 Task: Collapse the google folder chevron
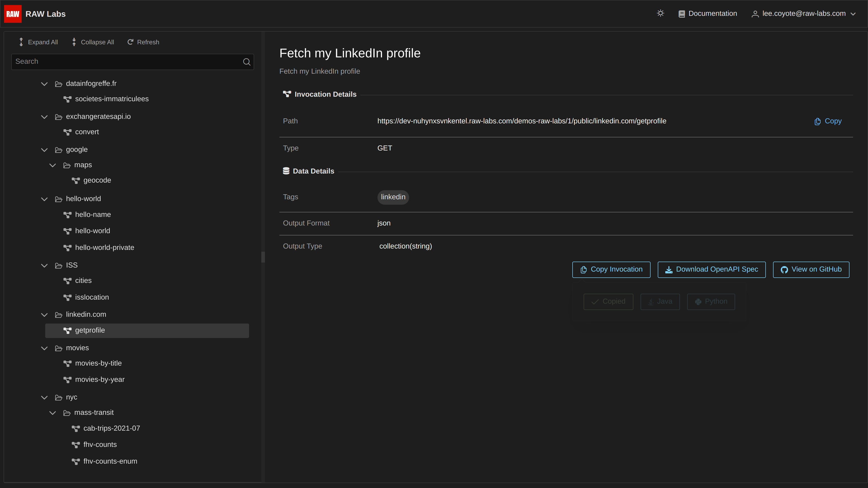click(x=44, y=150)
